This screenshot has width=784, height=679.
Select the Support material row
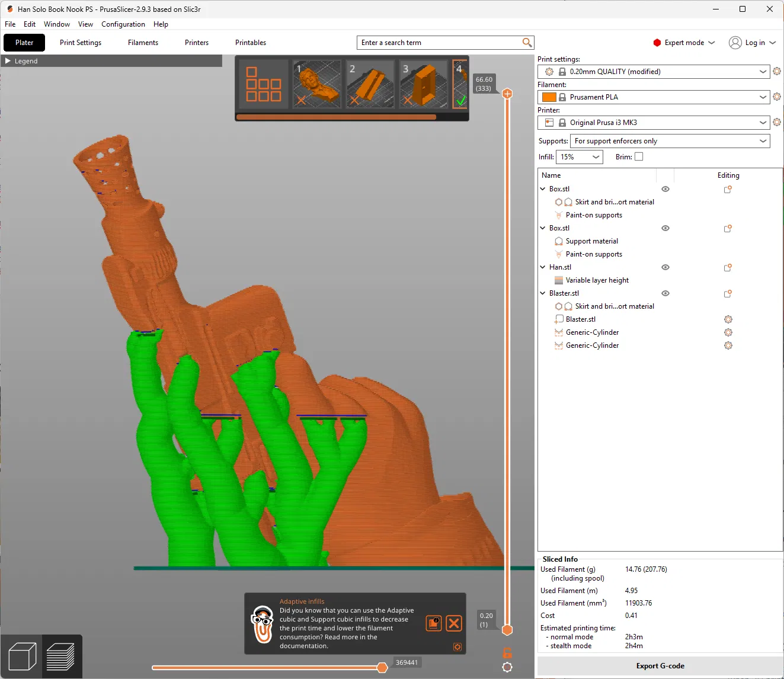pos(660,241)
